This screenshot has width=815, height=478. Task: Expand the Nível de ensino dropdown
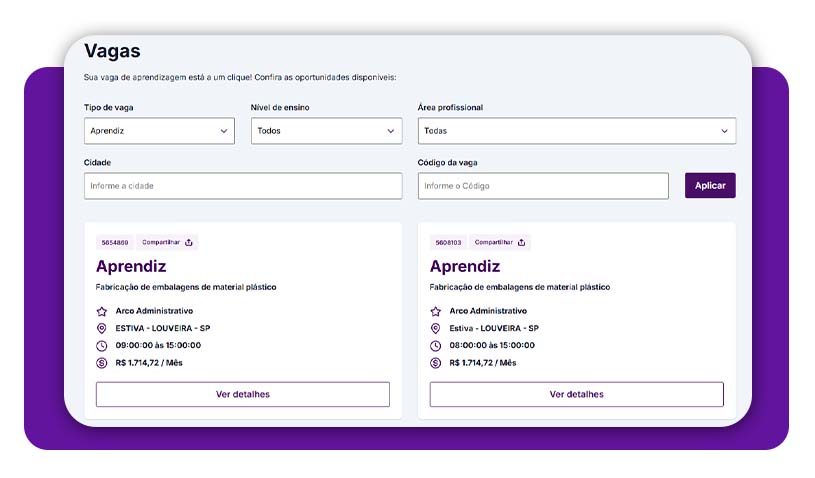[x=326, y=131]
